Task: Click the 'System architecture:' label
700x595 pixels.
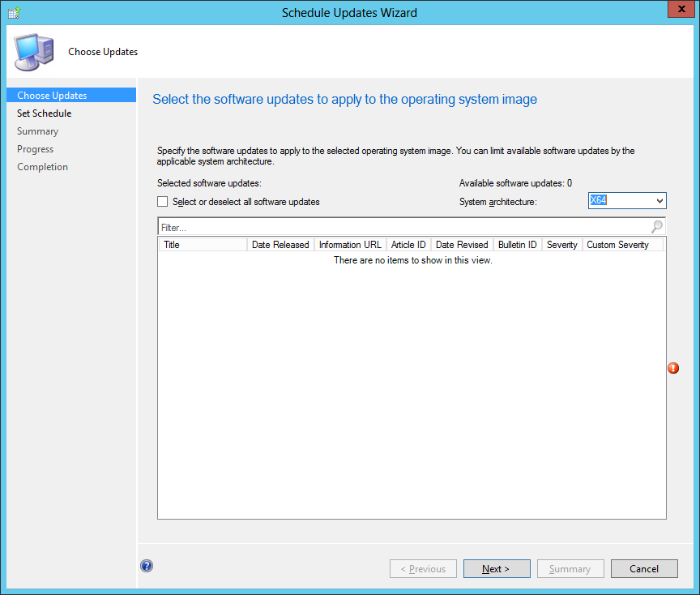Action: click(x=498, y=202)
